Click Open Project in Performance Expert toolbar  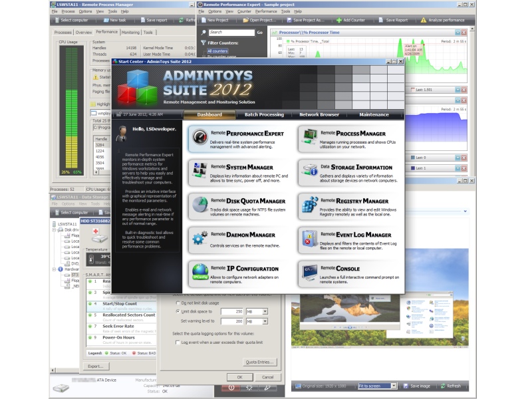[x=259, y=21]
